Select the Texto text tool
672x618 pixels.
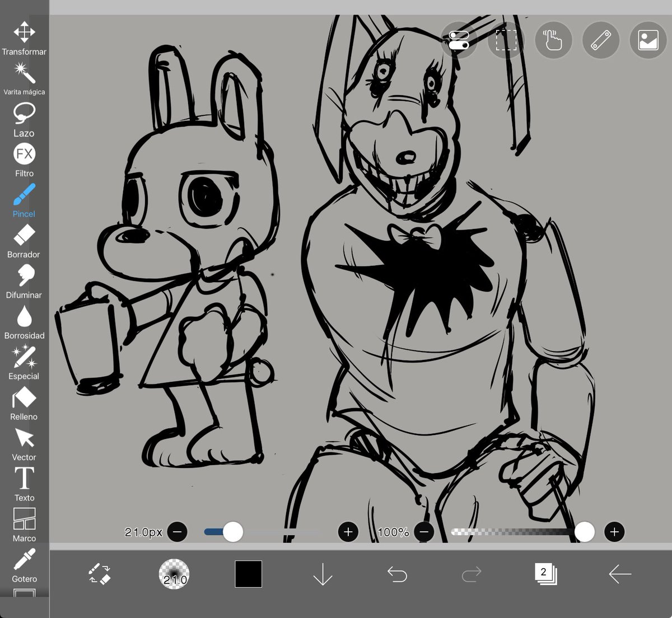(24, 484)
